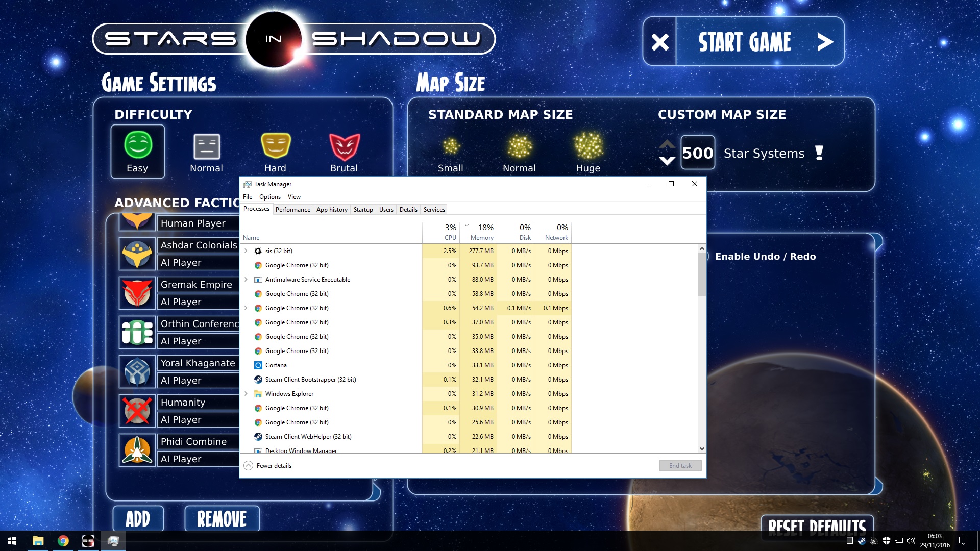This screenshot has height=551, width=980.
Task: Sort processes by the Name column
Action: (331, 232)
